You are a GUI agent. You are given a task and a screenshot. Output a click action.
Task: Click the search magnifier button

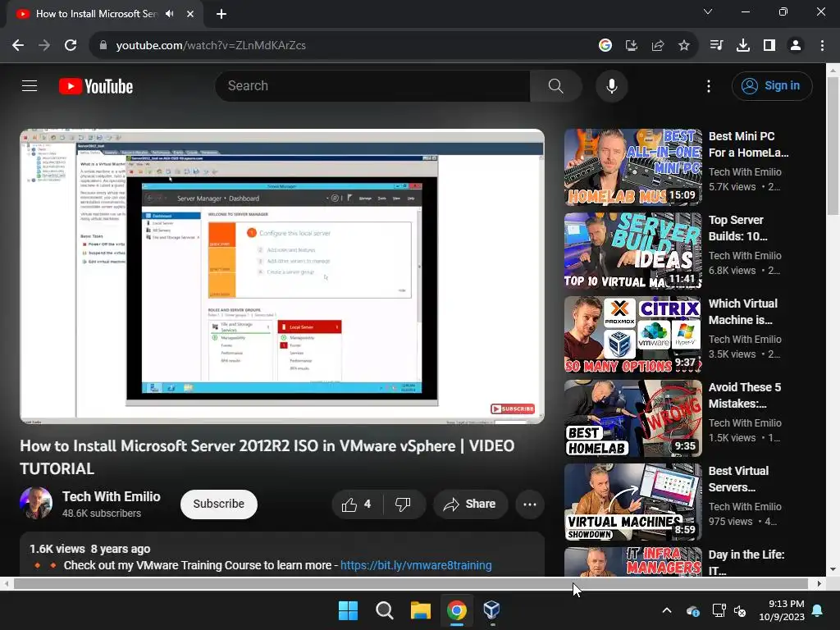click(555, 85)
